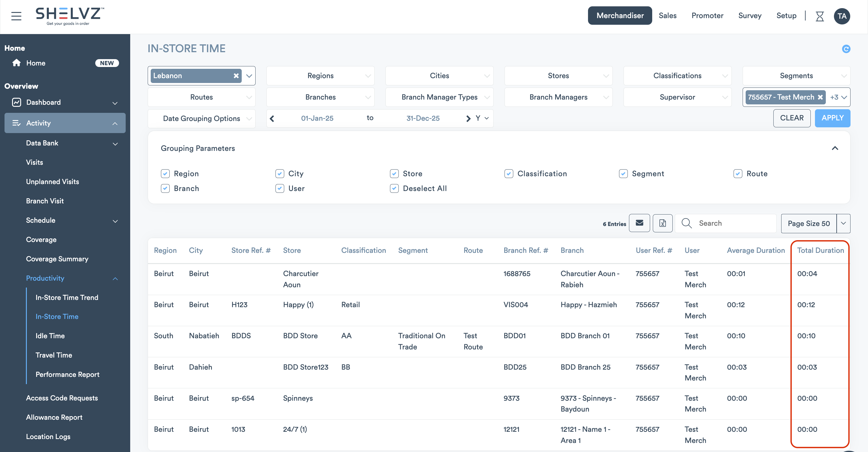Click the blue refresh icon

point(846,49)
